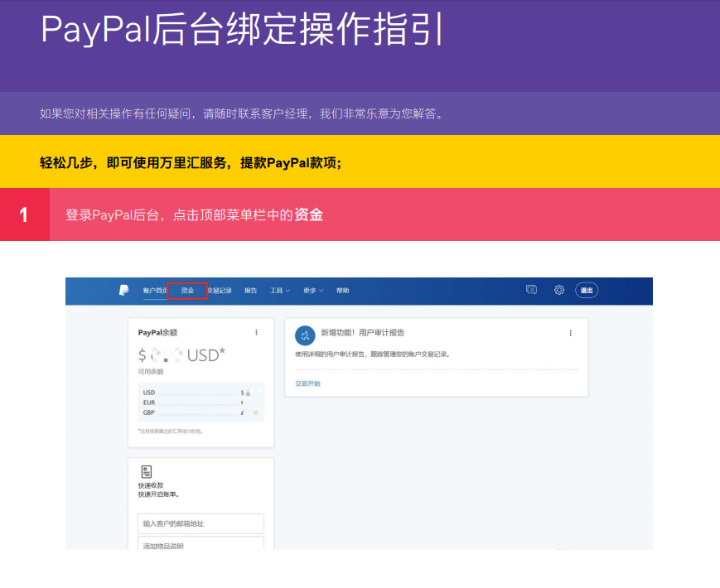Open the 帮助 menu item
Image resolution: width=720 pixels, height=588 pixels.
(x=343, y=291)
